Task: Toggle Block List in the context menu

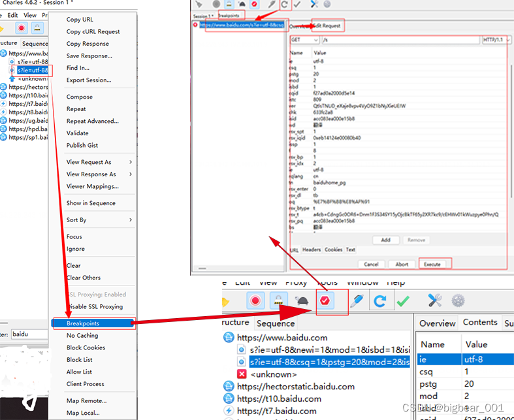Action: click(79, 360)
